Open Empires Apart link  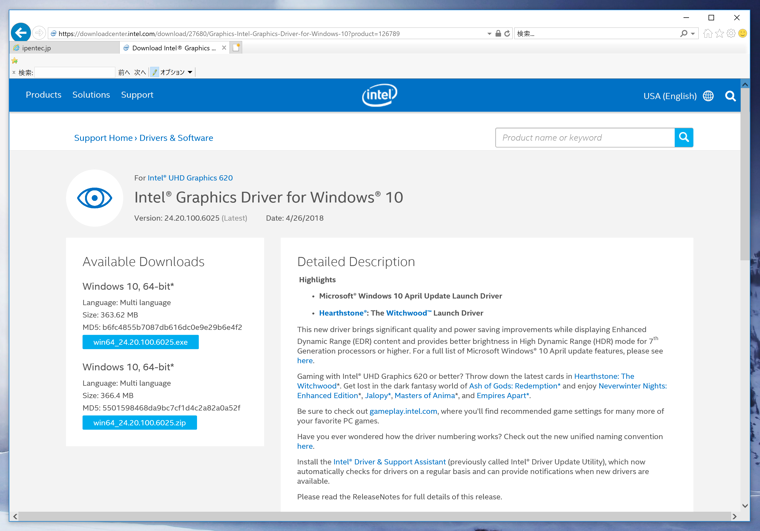(x=503, y=396)
